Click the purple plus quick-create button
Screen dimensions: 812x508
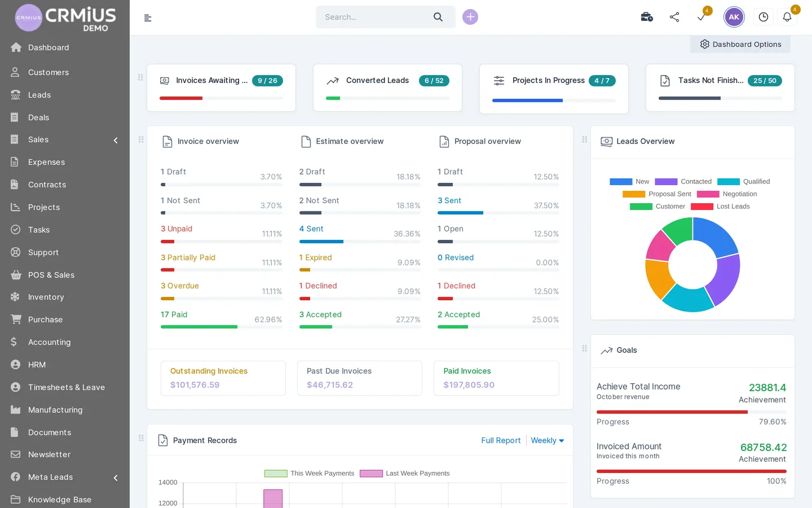pyautogui.click(x=470, y=17)
